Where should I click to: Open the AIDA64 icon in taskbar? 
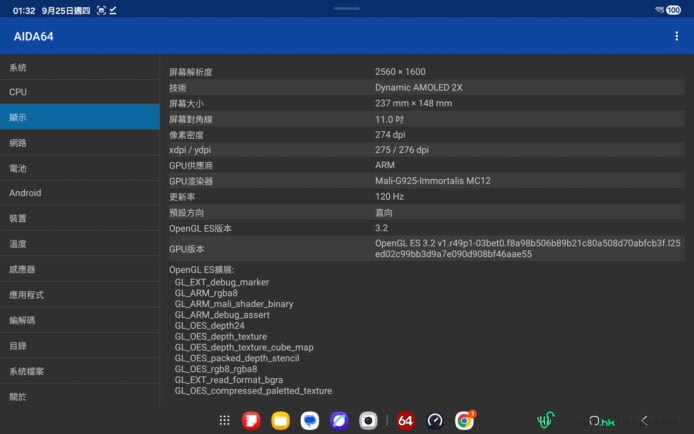coord(405,420)
